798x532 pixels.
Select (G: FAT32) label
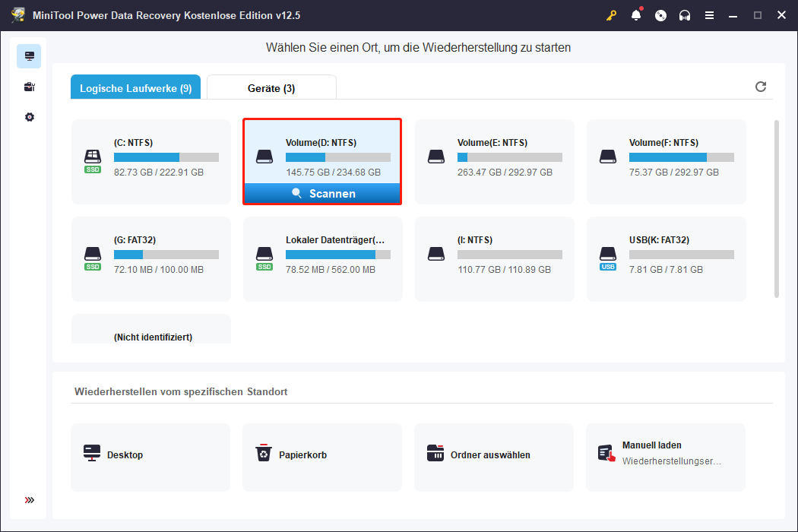point(135,240)
